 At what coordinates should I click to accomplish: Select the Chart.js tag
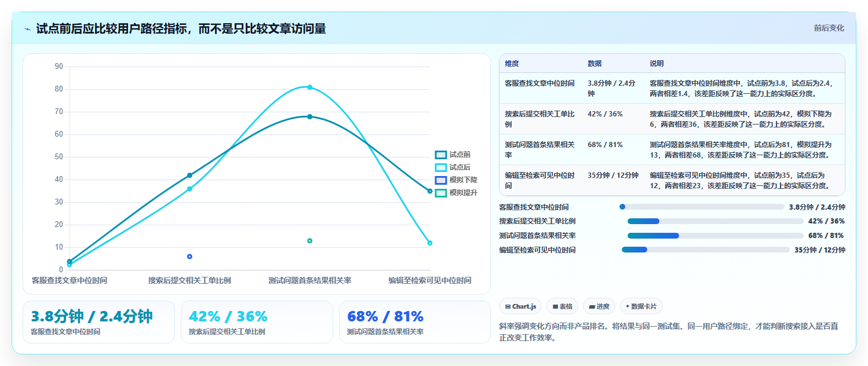click(x=520, y=306)
